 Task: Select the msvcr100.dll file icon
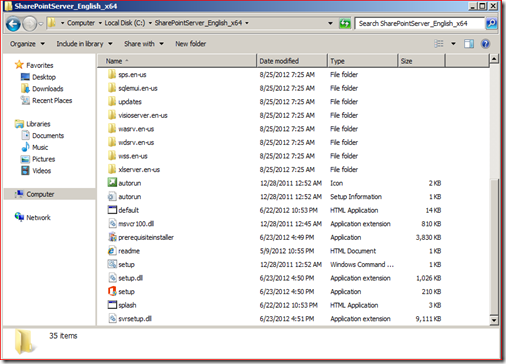pos(112,223)
